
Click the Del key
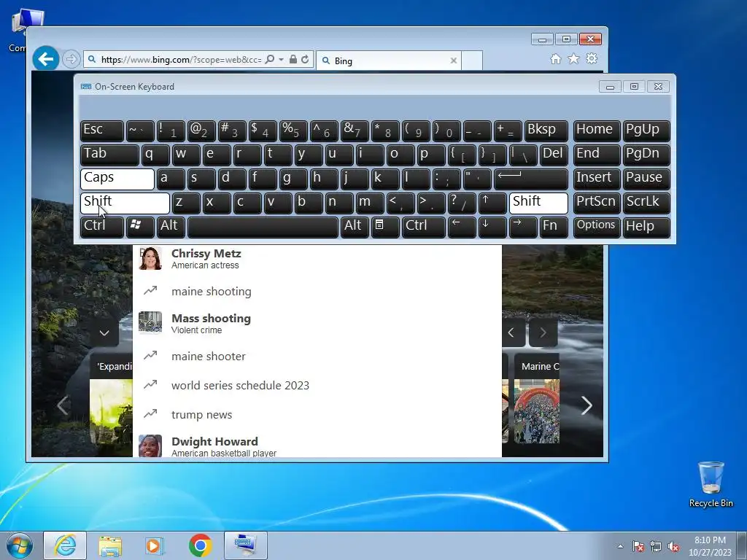click(554, 155)
